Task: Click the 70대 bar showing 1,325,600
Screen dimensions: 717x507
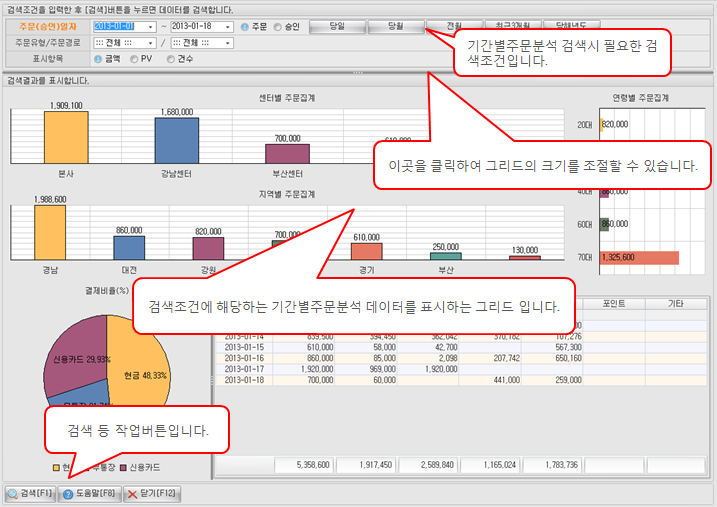Action: click(x=639, y=258)
